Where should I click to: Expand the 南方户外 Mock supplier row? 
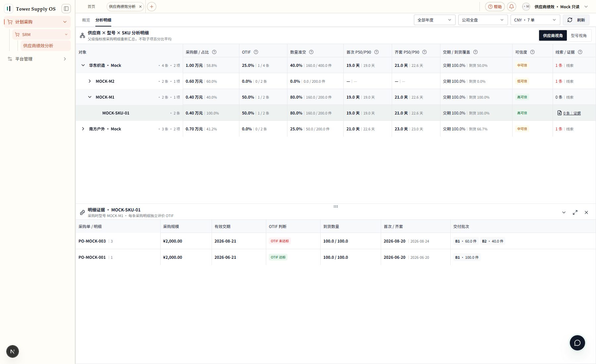pyautogui.click(x=83, y=129)
